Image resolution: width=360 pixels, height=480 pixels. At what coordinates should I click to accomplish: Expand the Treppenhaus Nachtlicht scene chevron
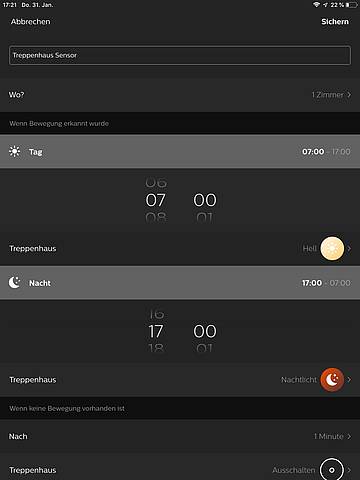click(x=349, y=380)
